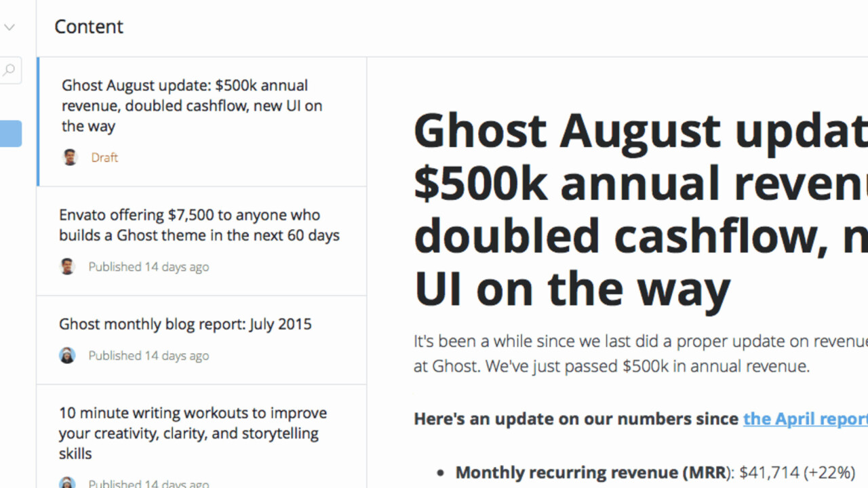
Task: Click the author avatar on the Draft post
Action: pyautogui.click(x=69, y=157)
